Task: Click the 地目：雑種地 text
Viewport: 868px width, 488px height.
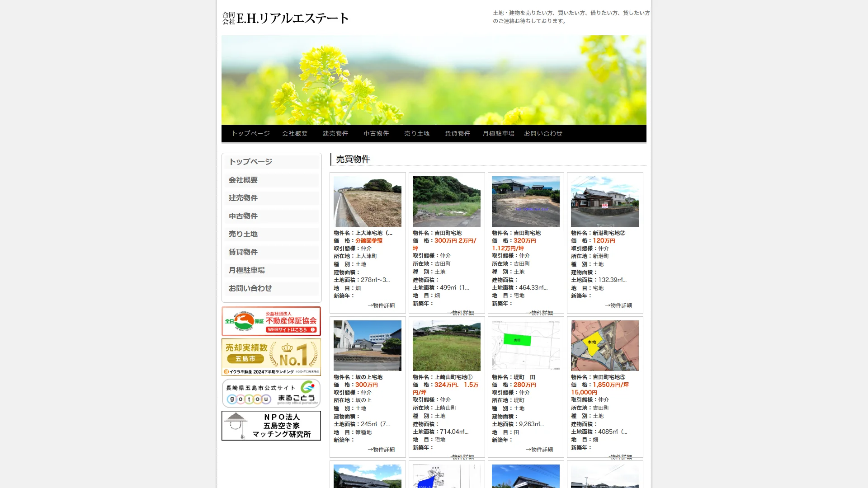Action: (x=353, y=432)
